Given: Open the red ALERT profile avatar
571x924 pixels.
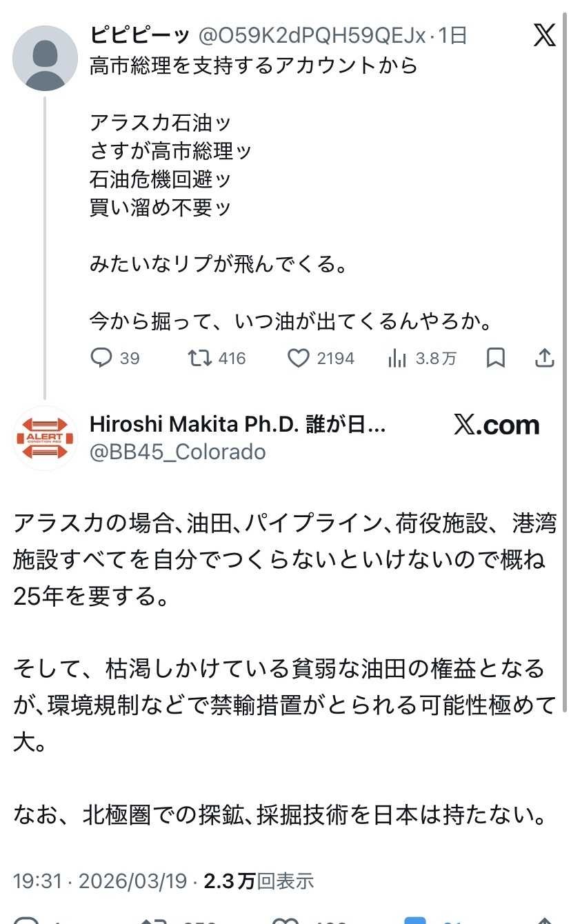Looking at the screenshot, I should pyautogui.click(x=46, y=438).
